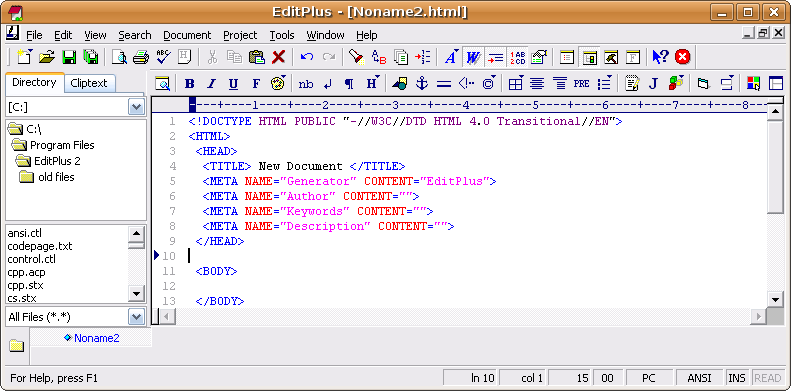Print the document with printer icon

[141, 57]
